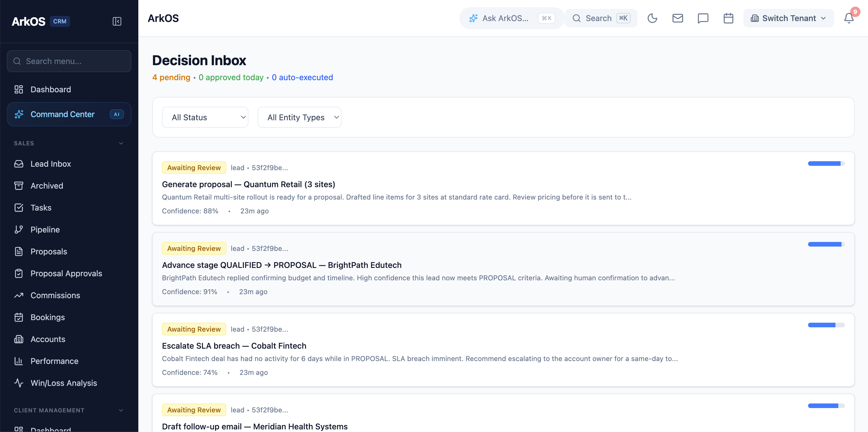
Task: Open Advance stage BrightPath Edutech decision
Action: 503,269
